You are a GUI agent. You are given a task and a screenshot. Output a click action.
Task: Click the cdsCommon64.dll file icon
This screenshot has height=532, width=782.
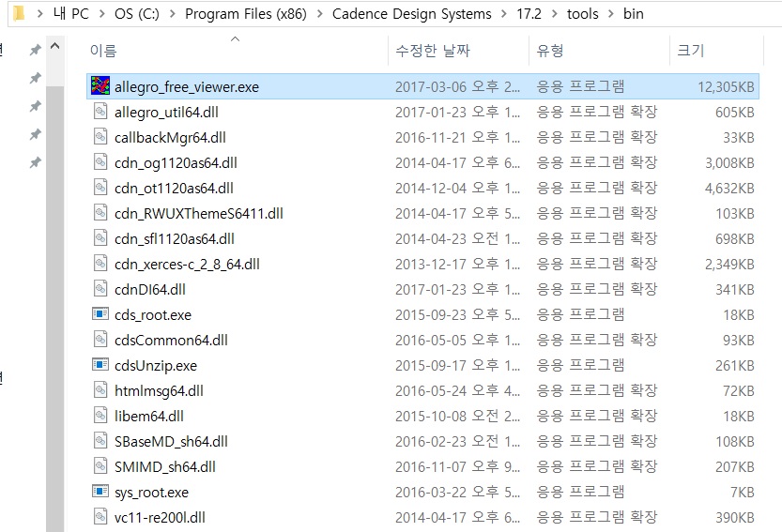coord(100,340)
